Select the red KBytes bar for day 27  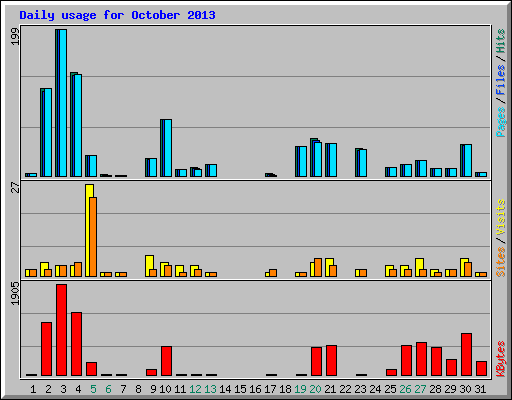click(421, 359)
